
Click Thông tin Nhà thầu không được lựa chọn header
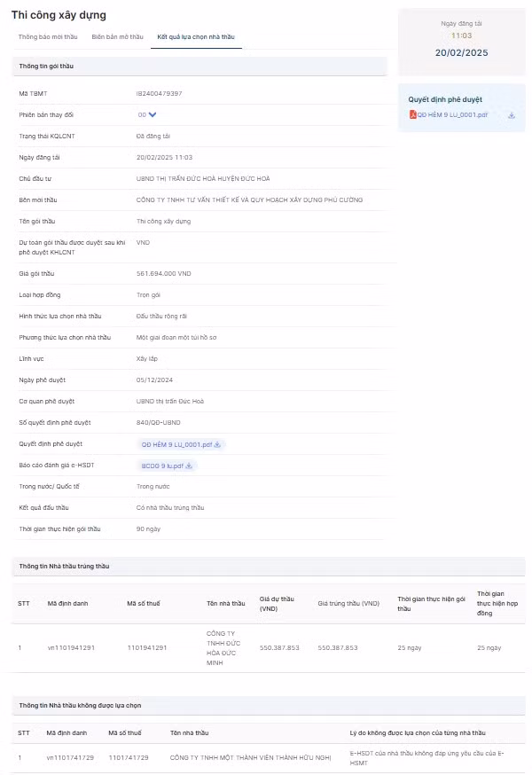[79, 705]
